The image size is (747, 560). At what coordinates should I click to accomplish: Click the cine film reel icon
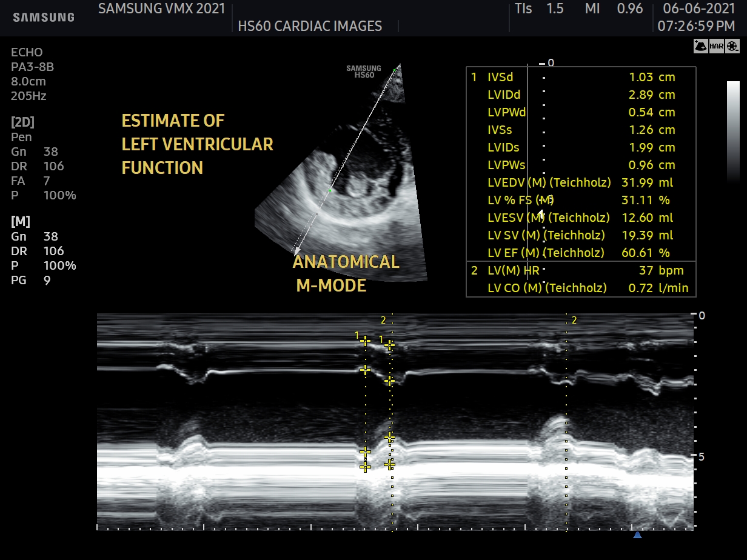point(733,46)
